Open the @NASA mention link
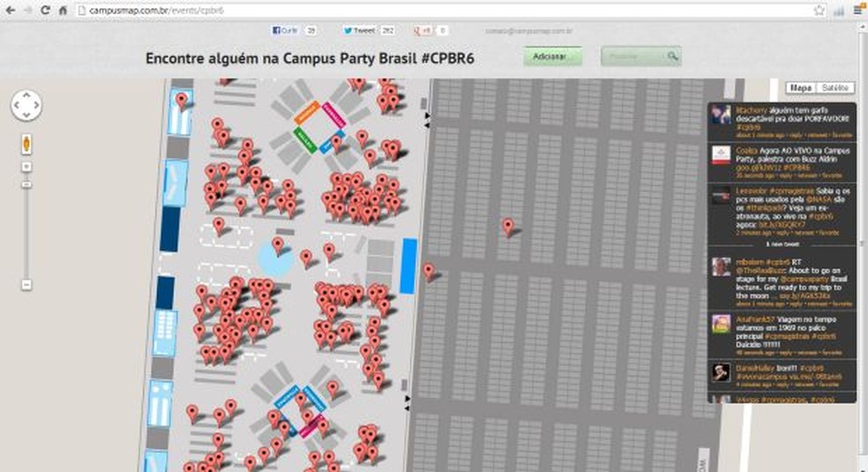The image size is (868, 472). [819, 199]
